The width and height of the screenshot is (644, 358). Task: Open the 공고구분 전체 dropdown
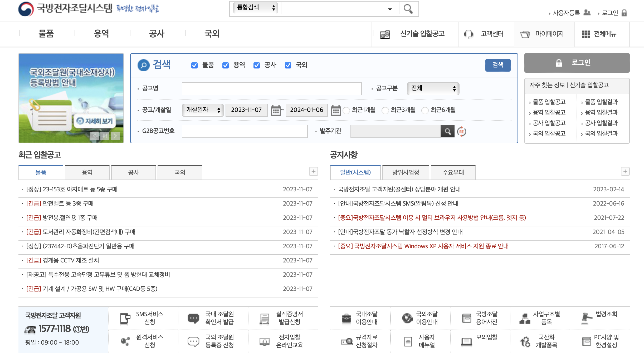433,88
